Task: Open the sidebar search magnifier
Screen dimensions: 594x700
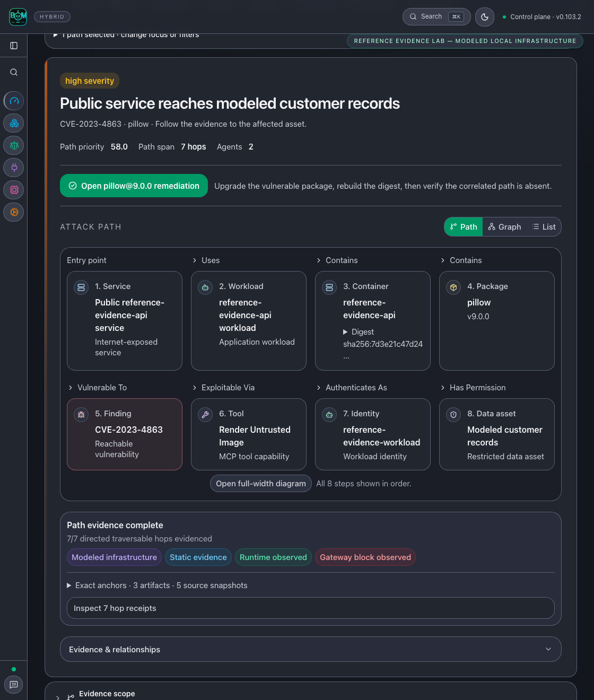Action: 14,72
